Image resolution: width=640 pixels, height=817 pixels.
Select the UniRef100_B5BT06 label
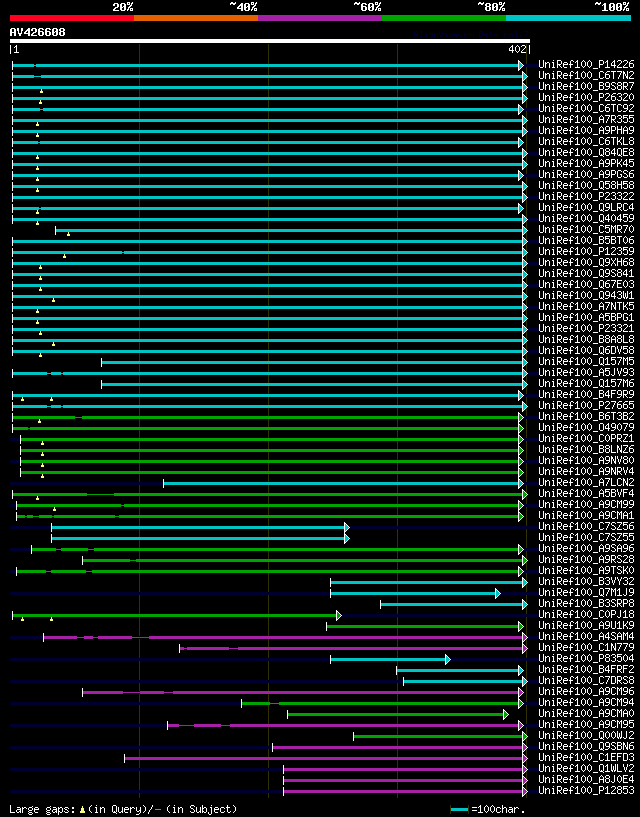click(x=586, y=241)
